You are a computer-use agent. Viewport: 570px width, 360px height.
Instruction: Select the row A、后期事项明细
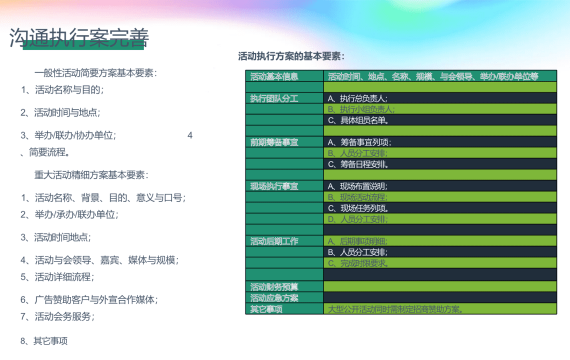pyautogui.click(x=440, y=241)
